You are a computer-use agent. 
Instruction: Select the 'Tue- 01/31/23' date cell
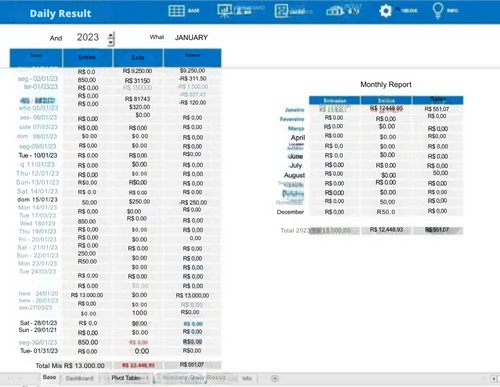pyautogui.click(x=39, y=351)
